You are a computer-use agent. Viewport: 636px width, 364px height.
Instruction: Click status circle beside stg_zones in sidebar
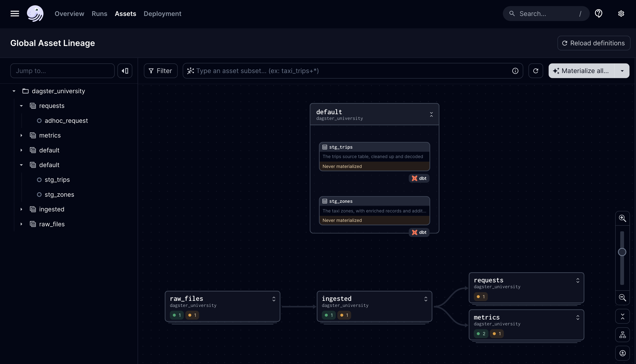[x=39, y=195]
